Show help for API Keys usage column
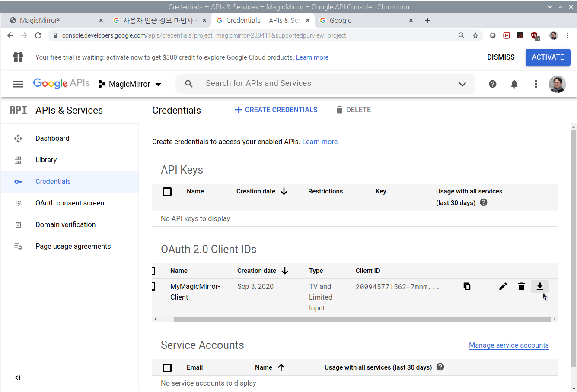The height and width of the screenshot is (392, 577). [484, 202]
